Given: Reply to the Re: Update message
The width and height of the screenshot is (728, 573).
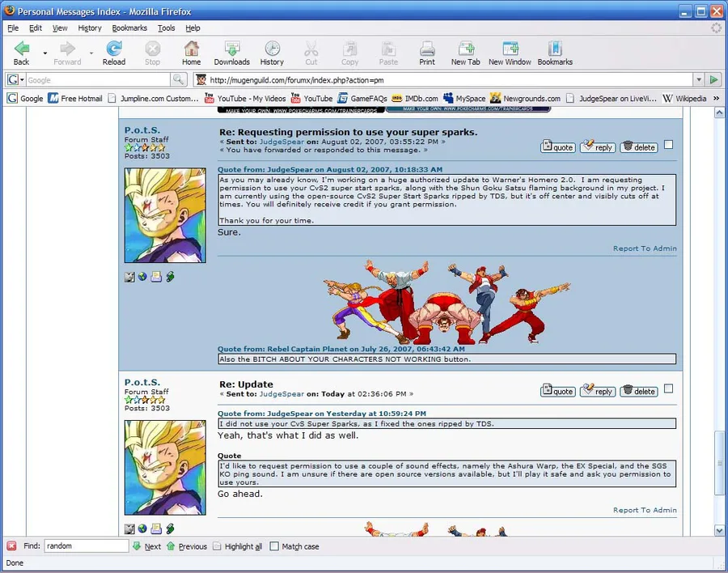Looking at the screenshot, I should pyautogui.click(x=598, y=391).
